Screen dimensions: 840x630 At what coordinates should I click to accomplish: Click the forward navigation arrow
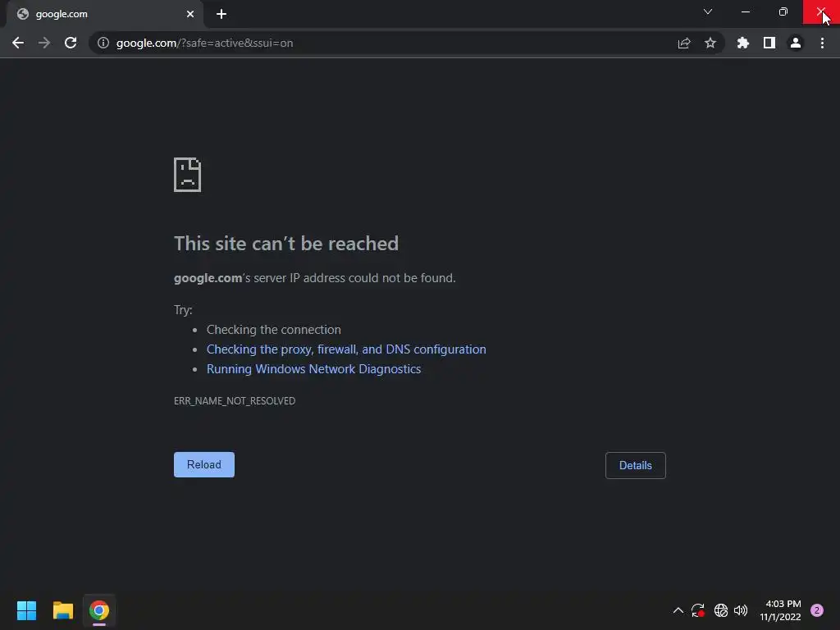click(x=44, y=43)
